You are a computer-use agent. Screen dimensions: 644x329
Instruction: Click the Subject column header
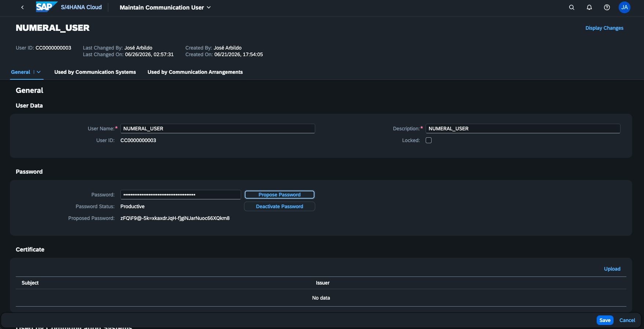point(30,283)
